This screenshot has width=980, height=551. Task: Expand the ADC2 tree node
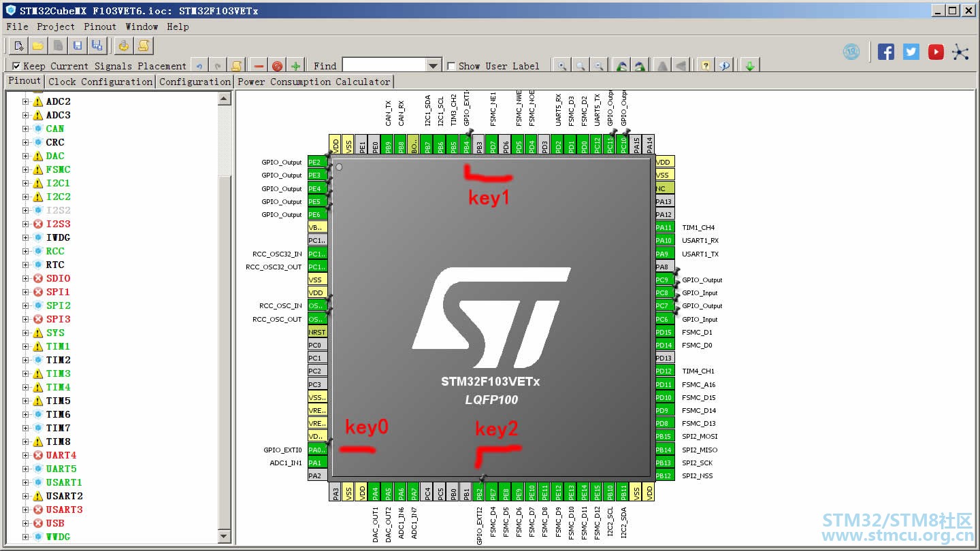[26, 101]
